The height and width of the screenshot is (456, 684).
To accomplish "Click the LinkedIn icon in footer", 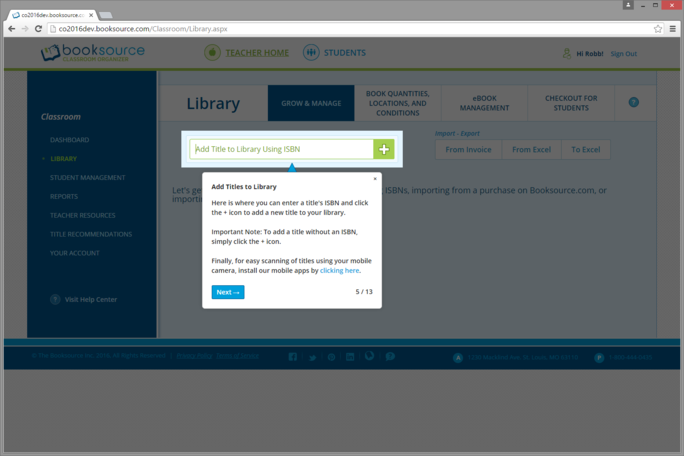I will pyautogui.click(x=350, y=357).
